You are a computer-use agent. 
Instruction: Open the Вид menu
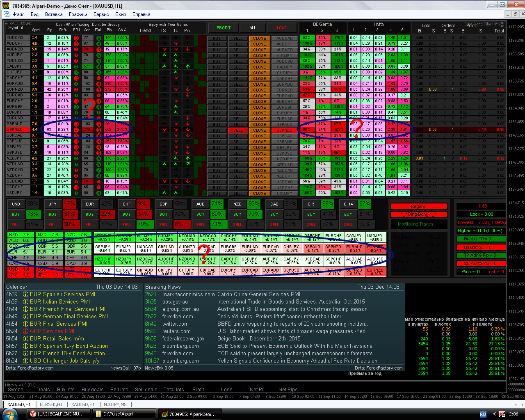(x=35, y=14)
